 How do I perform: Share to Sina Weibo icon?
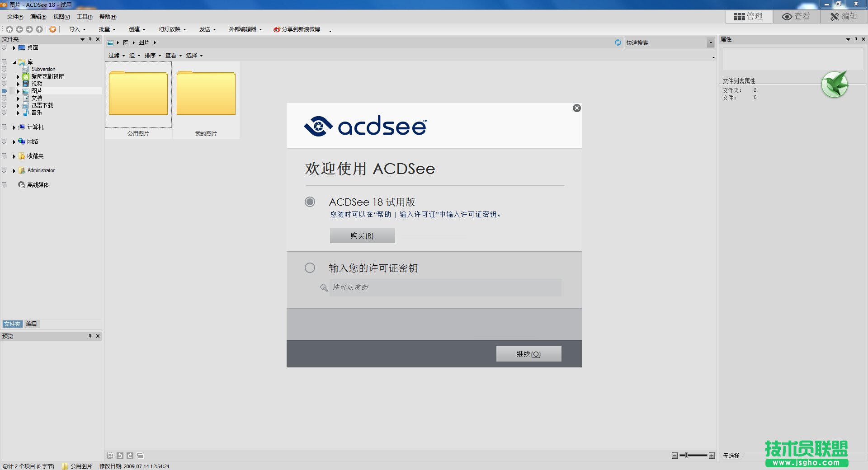click(x=277, y=29)
